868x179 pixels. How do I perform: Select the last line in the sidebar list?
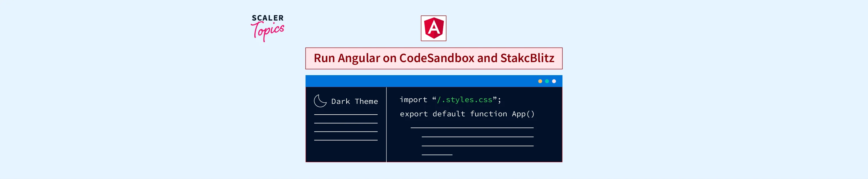coord(345,140)
